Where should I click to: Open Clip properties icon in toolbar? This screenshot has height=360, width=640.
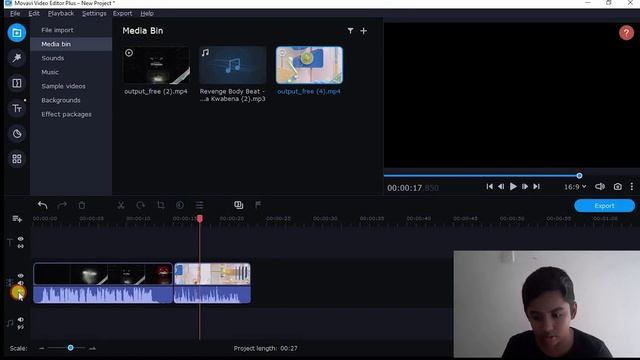pos(199,205)
